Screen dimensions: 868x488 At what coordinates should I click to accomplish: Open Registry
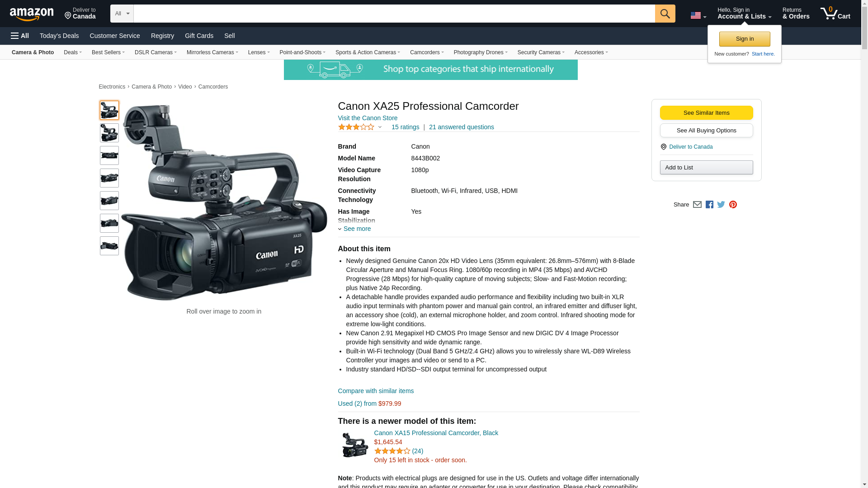click(x=162, y=36)
